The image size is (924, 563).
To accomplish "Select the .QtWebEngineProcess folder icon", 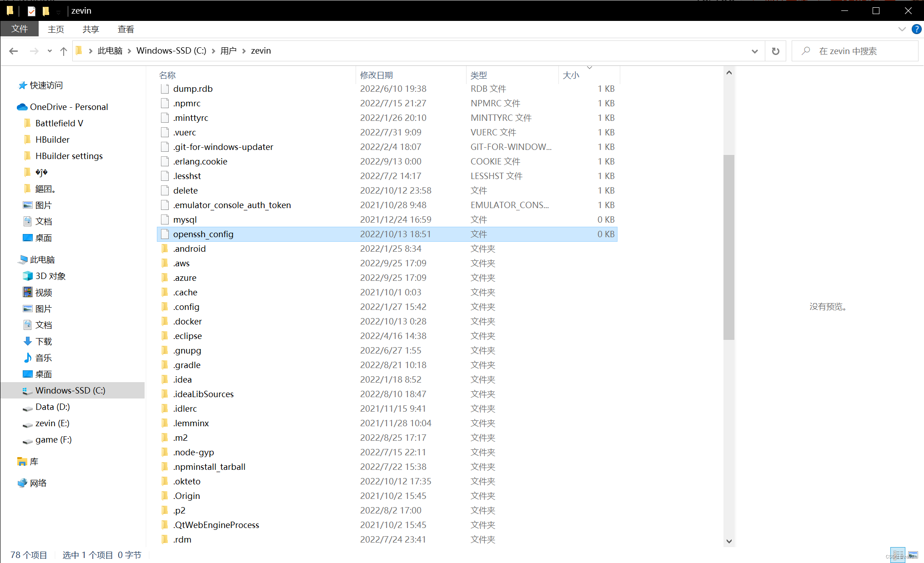I will click(165, 525).
